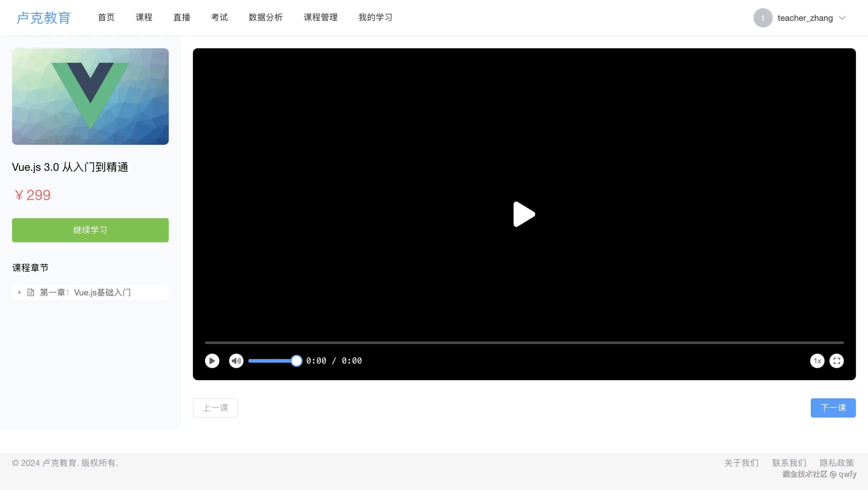
Task: Click the 卢克教育 logo
Action: click(44, 18)
